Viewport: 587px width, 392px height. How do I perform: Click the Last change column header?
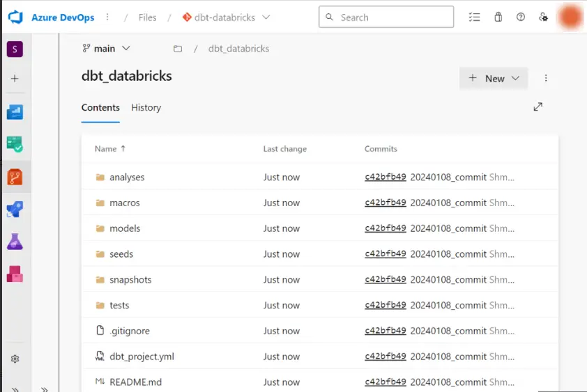pos(285,149)
